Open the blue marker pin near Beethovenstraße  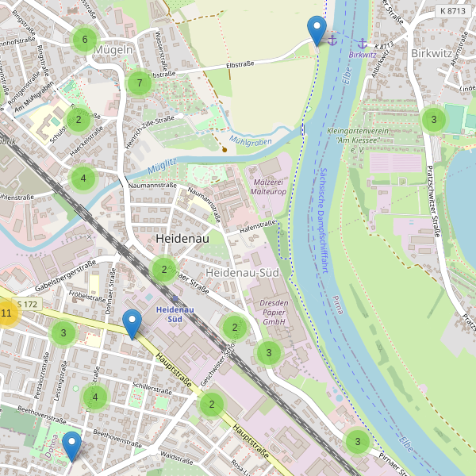pyautogui.click(x=72, y=447)
